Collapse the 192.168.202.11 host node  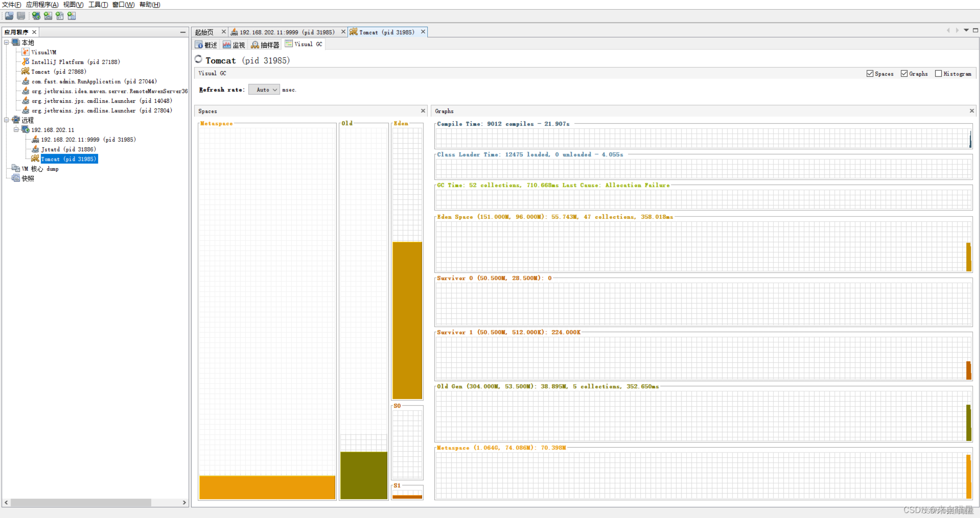point(16,129)
